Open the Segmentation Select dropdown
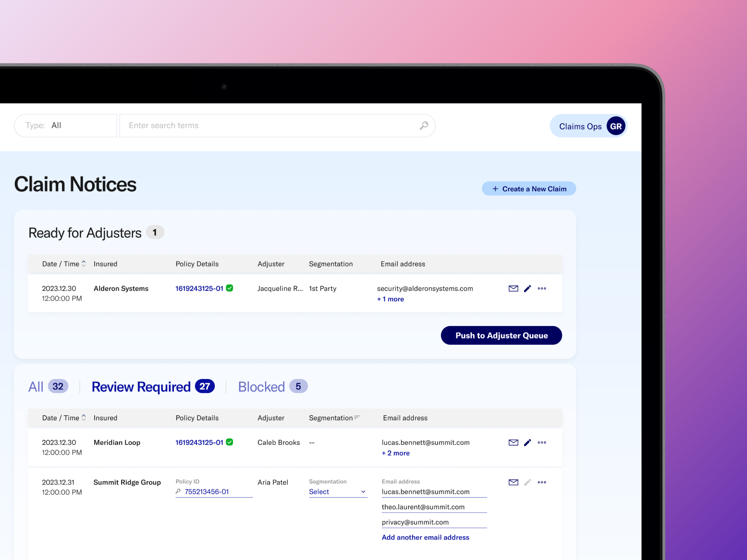The height and width of the screenshot is (560, 747). click(338, 492)
